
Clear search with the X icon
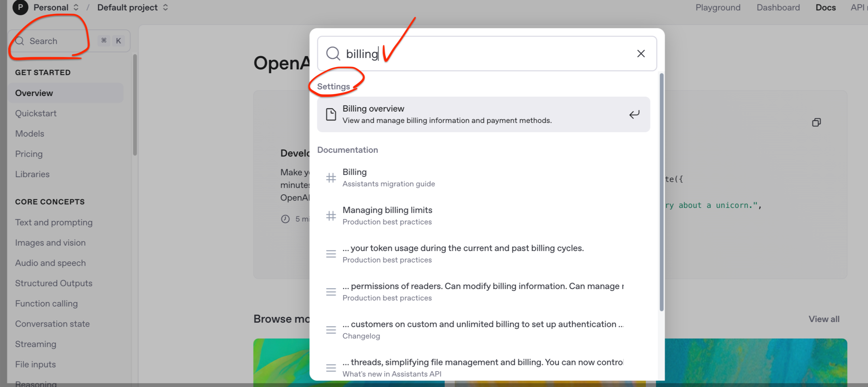(641, 54)
